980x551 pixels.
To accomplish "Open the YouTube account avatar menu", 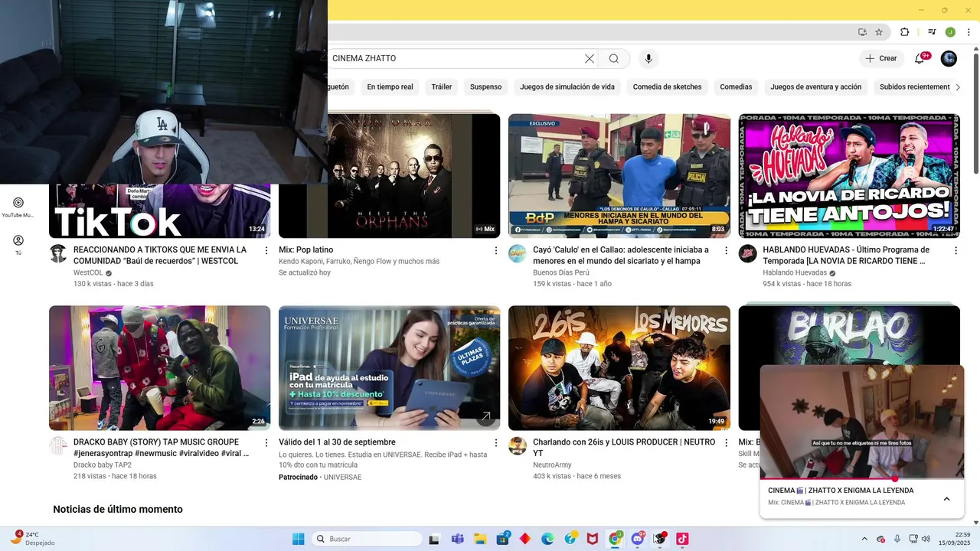I will click(x=949, y=58).
